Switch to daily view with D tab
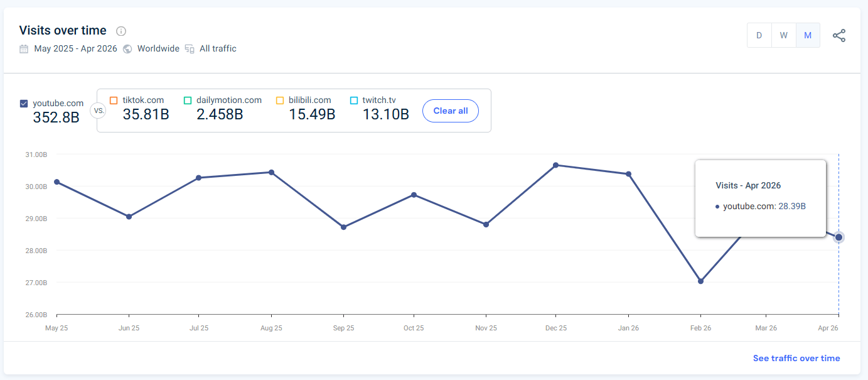The width and height of the screenshot is (868, 380). pyautogui.click(x=759, y=36)
